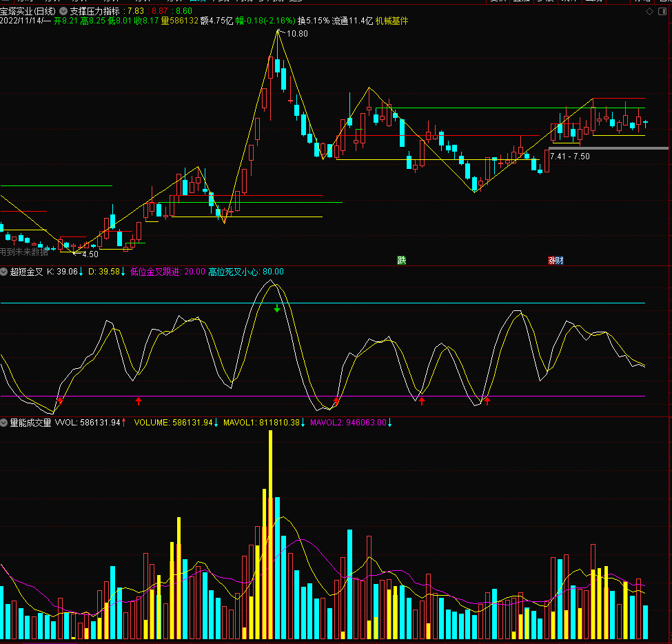
Task: Click the 用到未来数据 notice text
Action: coord(24,252)
